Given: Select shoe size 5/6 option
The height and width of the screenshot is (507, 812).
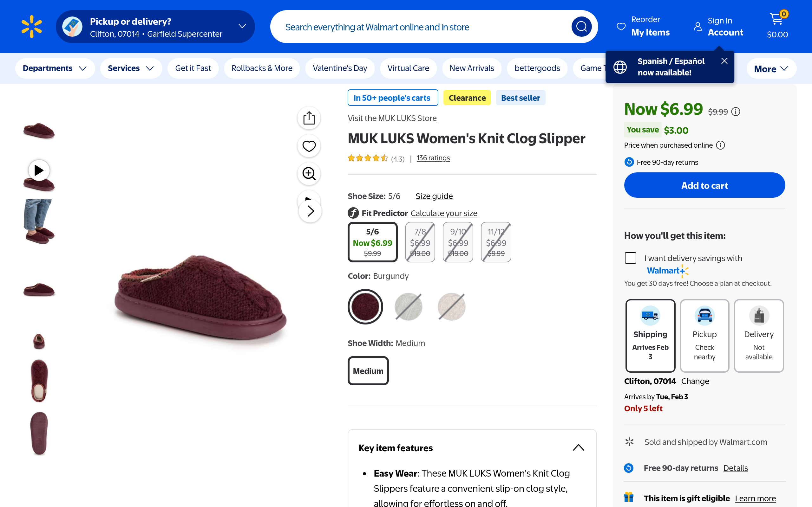Looking at the screenshot, I should click(372, 242).
